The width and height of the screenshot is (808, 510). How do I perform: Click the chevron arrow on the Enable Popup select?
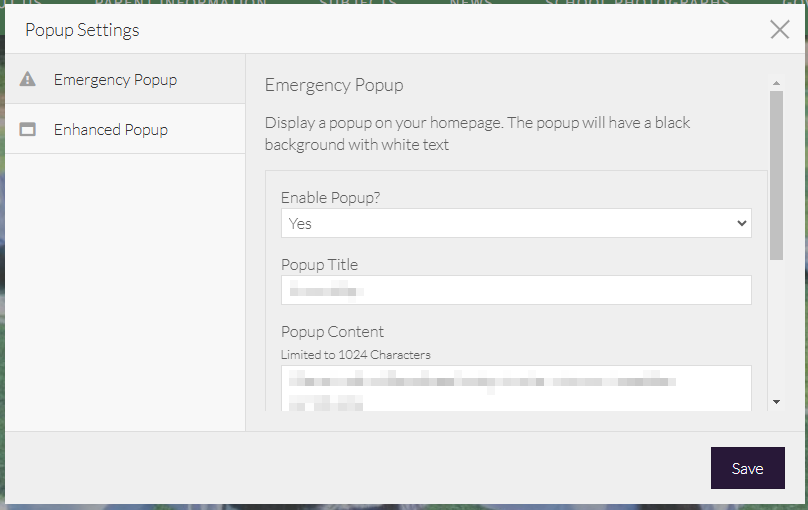click(741, 223)
